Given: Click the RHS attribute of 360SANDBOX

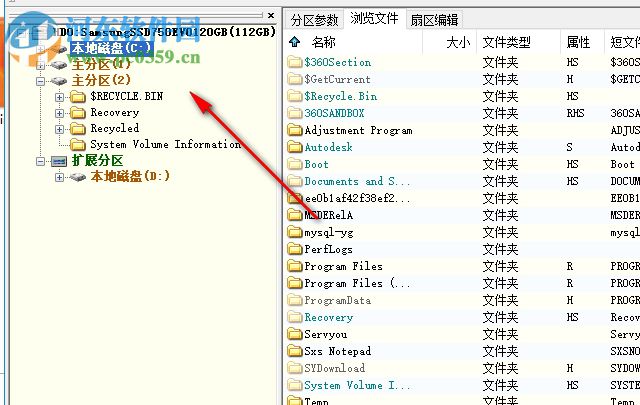Looking at the screenshot, I should (x=576, y=113).
